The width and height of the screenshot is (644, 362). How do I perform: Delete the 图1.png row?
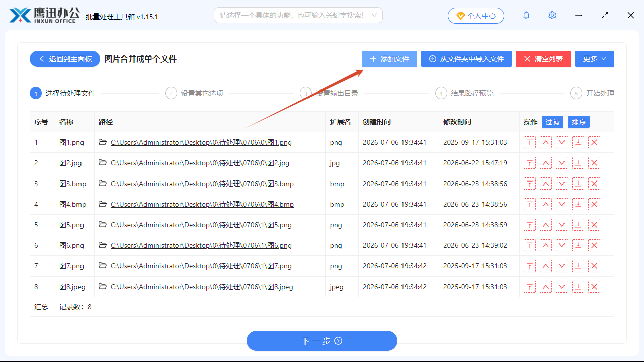click(x=594, y=142)
